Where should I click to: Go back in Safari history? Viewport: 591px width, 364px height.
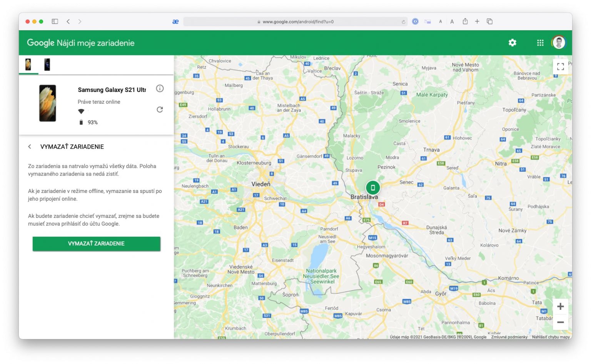(x=68, y=22)
